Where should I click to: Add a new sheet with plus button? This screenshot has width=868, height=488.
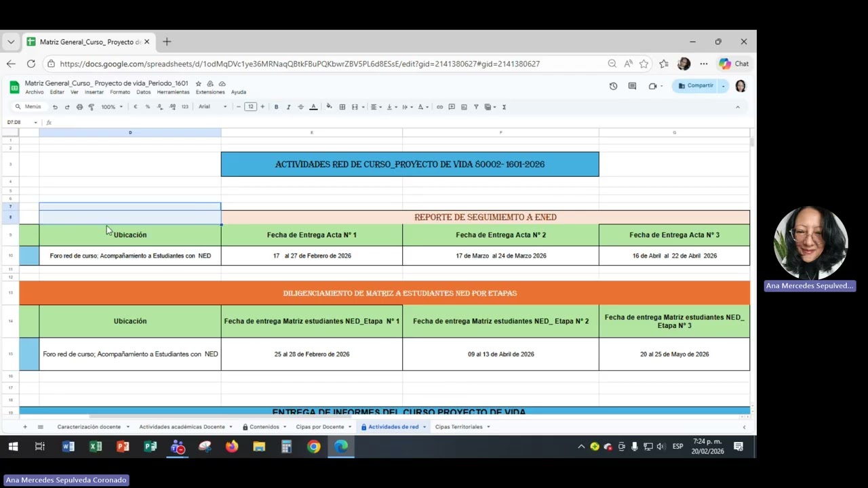(x=25, y=427)
